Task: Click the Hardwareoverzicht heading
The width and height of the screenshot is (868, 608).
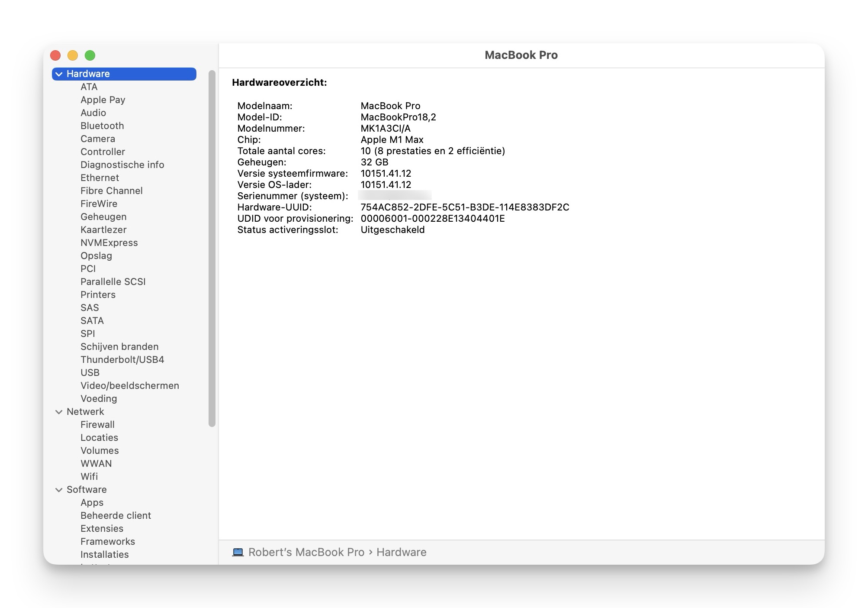Action: (x=280, y=82)
